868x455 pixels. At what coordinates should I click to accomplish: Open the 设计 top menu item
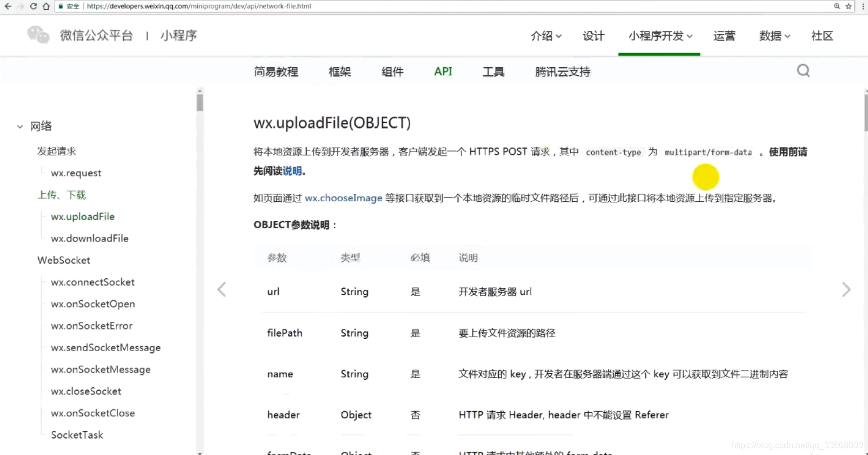tap(593, 36)
